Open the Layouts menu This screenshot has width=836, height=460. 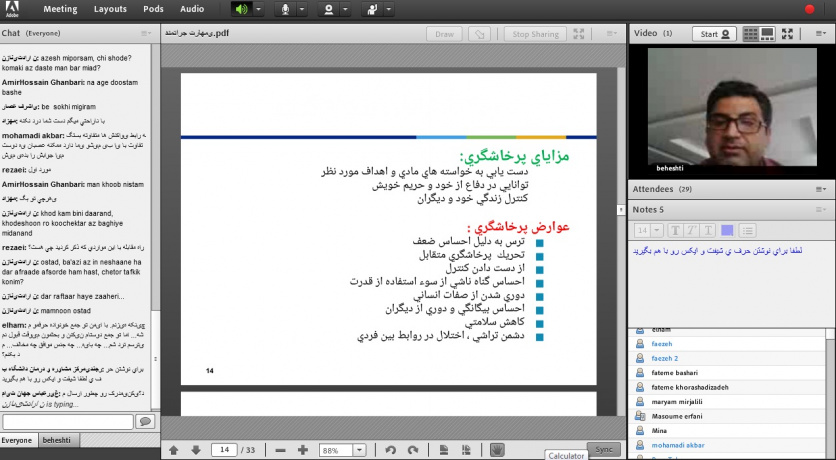110,9
